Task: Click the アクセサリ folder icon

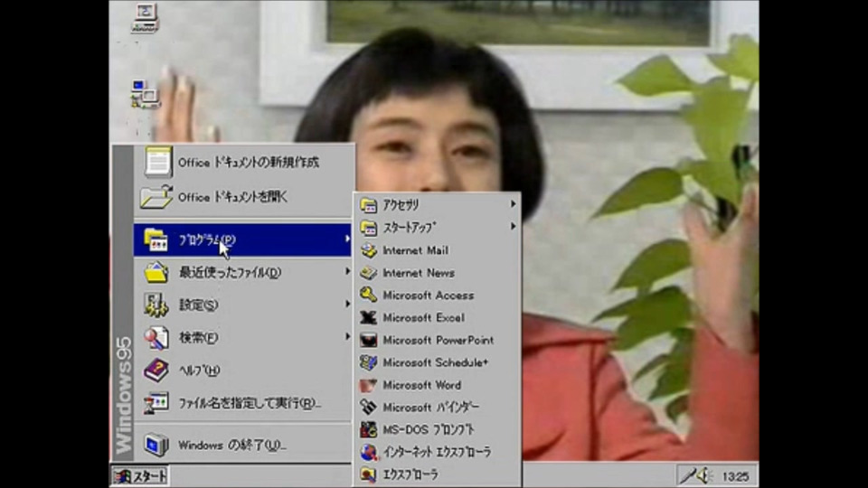Action: pyautogui.click(x=369, y=205)
